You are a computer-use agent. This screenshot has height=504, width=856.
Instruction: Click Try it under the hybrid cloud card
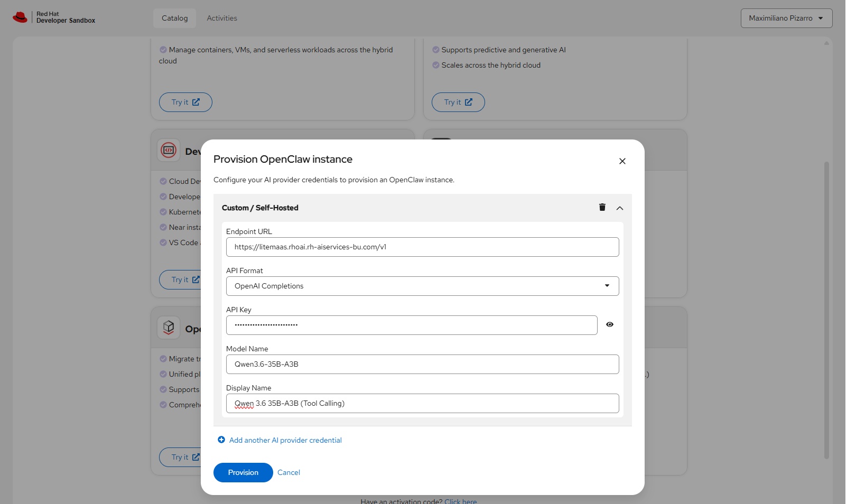click(185, 102)
